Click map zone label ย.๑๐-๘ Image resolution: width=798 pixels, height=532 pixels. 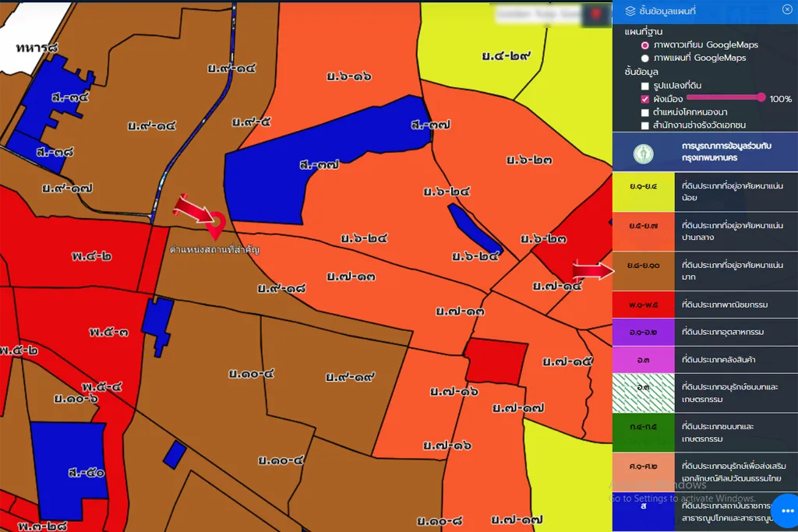[x=440, y=521]
